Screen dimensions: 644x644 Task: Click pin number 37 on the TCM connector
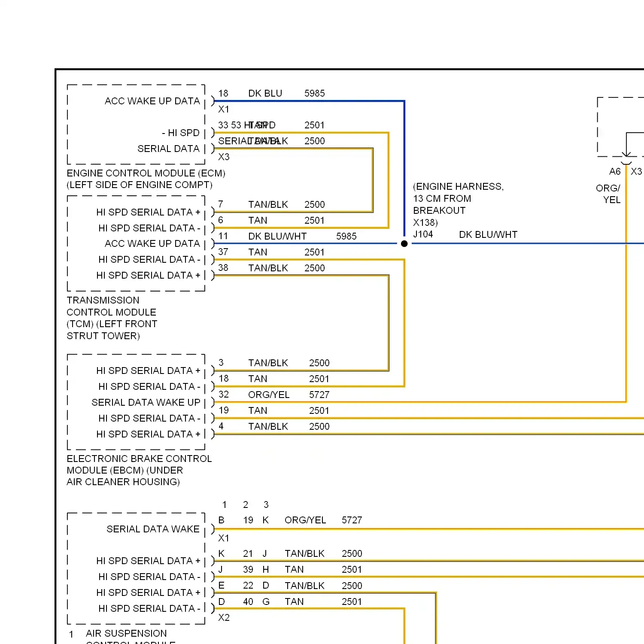pos(223,252)
